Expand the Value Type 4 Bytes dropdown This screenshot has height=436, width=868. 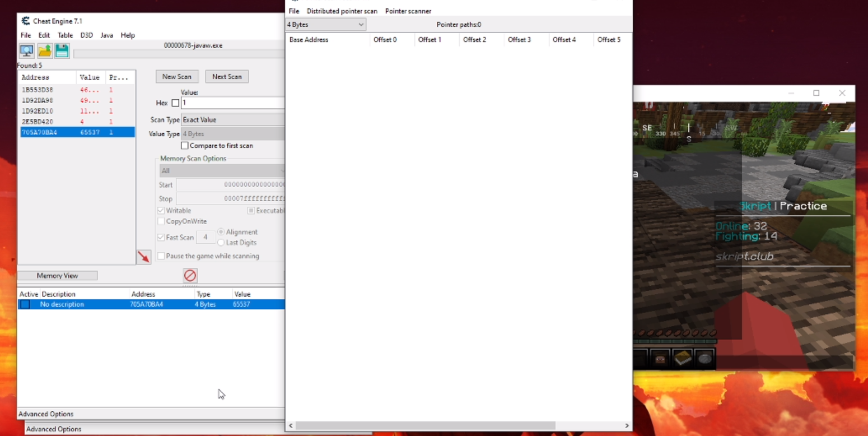tap(232, 134)
